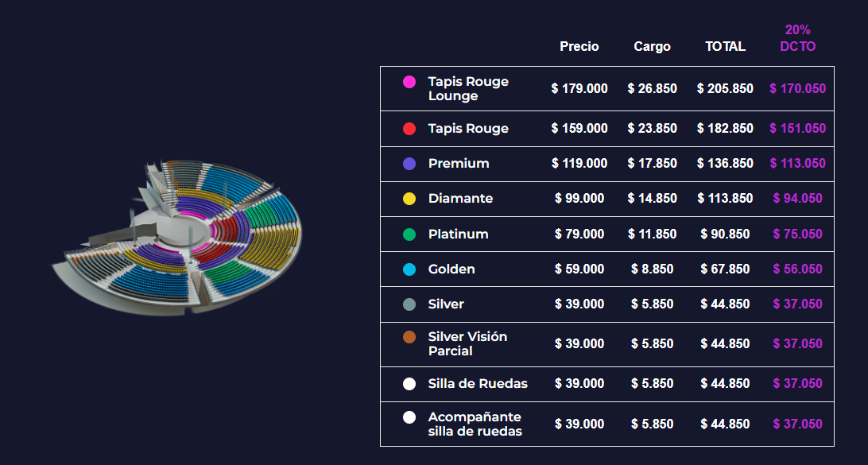The image size is (868, 465).
Task: Click the TOTAL column header
Action: (x=725, y=46)
